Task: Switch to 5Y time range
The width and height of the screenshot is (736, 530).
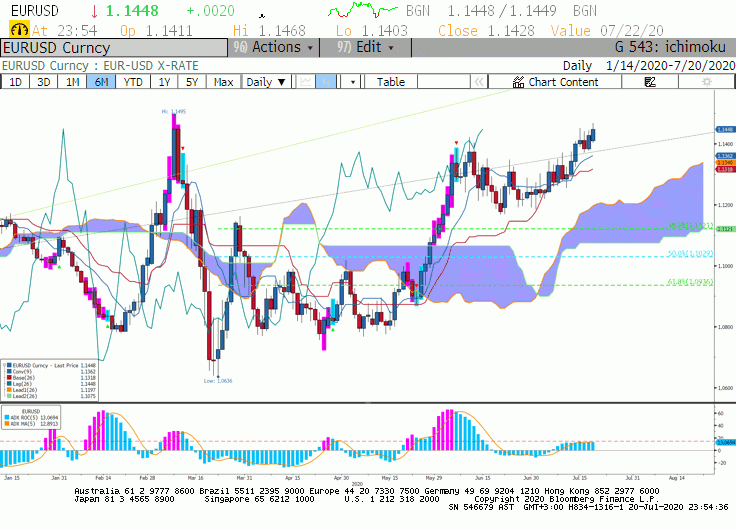Action: click(x=192, y=82)
